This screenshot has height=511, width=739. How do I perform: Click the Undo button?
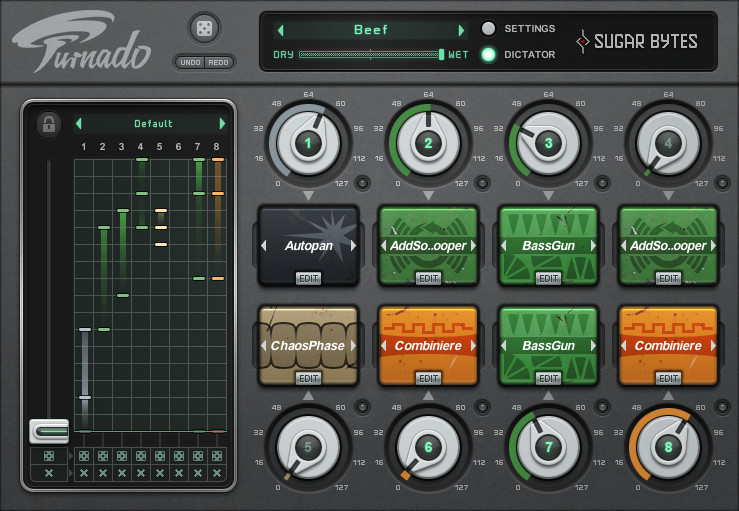point(190,62)
